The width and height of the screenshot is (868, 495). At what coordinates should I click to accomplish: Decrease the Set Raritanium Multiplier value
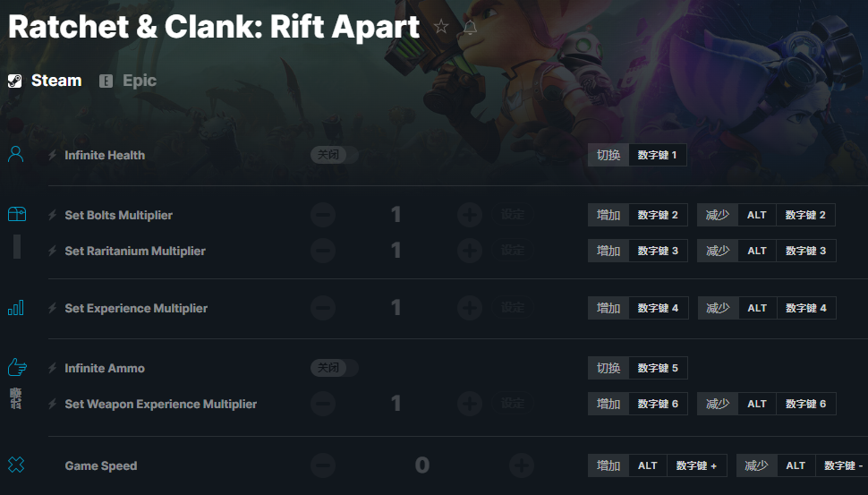pyautogui.click(x=323, y=251)
